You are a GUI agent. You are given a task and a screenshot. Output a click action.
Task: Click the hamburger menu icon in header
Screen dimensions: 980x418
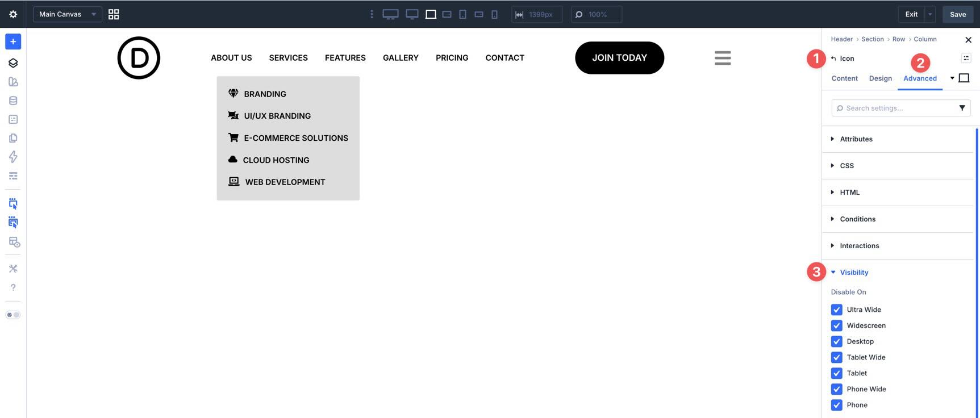pos(723,58)
